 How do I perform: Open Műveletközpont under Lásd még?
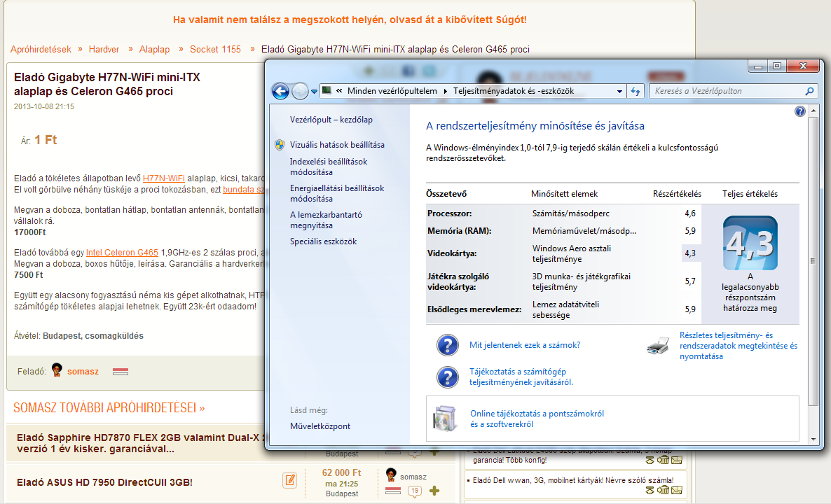(320, 426)
